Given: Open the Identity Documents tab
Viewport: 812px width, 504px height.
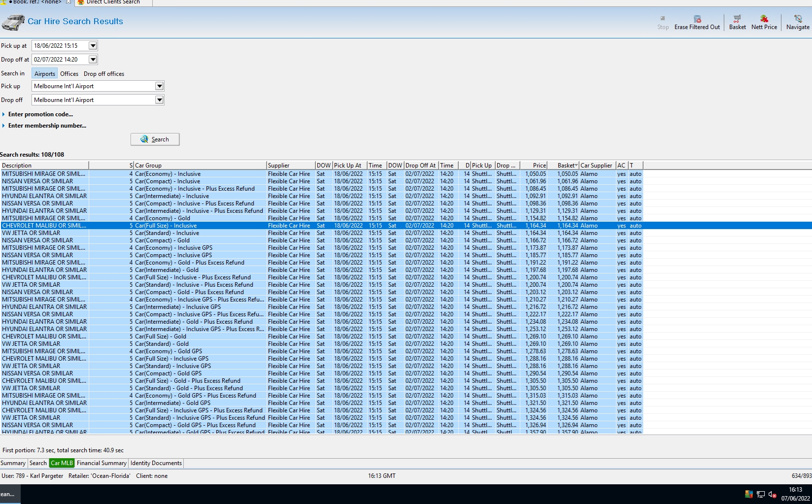Looking at the screenshot, I should pos(156,463).
